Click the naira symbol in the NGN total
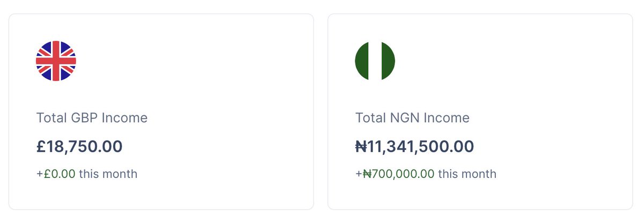 [x=361, y=146]
